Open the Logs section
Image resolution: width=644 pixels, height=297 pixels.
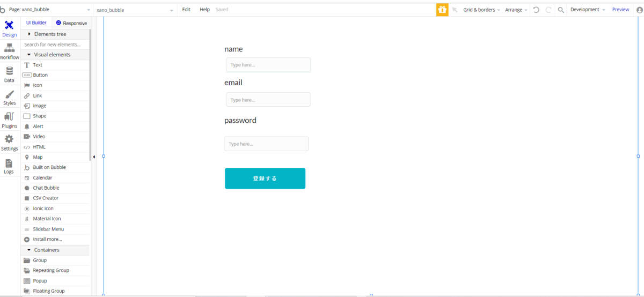pos(9,166)
